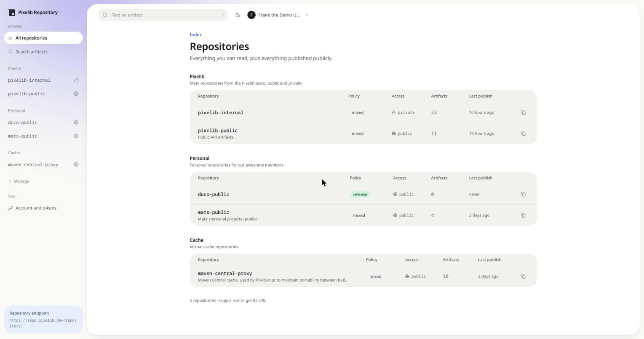Toggle dark mode moon icon

click(x=238, y=15)
